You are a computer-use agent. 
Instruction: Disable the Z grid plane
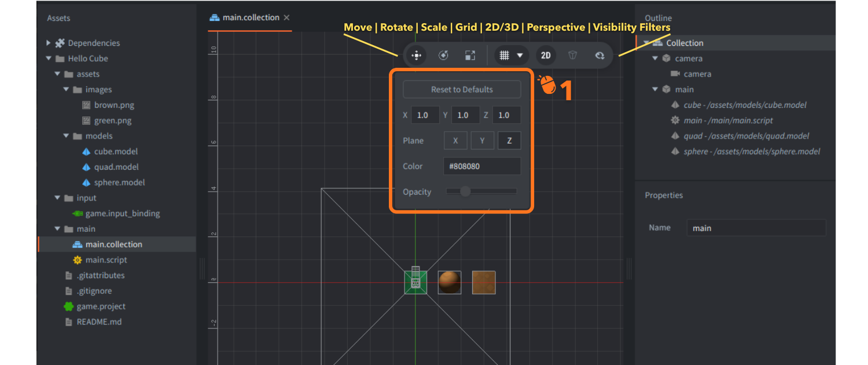[x=509, y=140]
